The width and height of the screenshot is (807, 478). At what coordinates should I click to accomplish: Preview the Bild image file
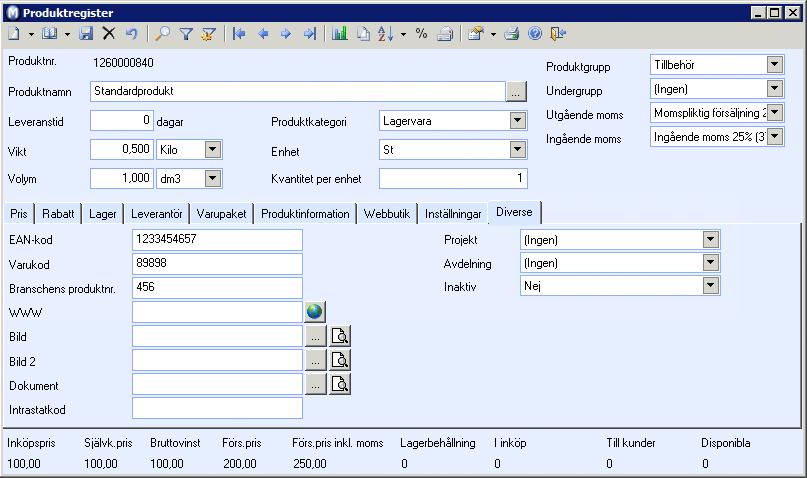340,337
